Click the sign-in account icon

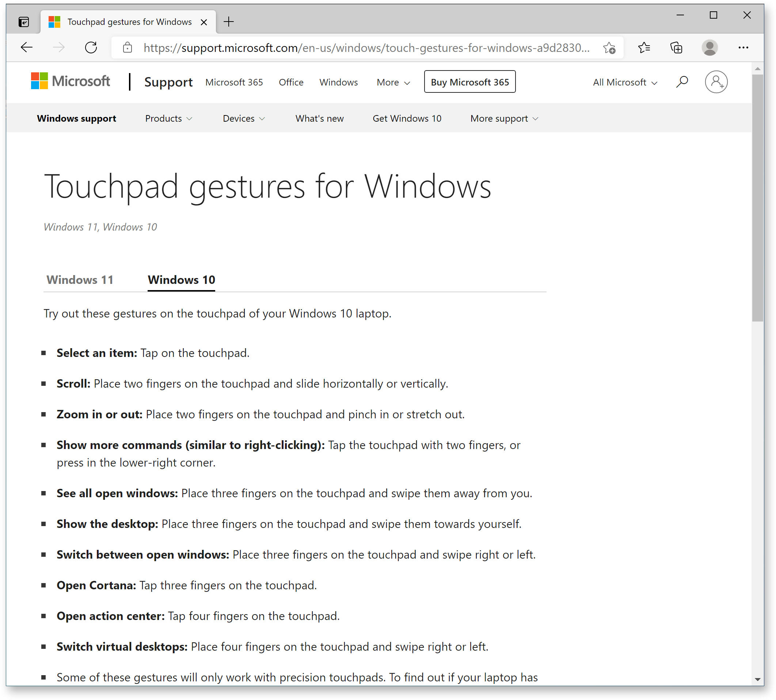716,81
